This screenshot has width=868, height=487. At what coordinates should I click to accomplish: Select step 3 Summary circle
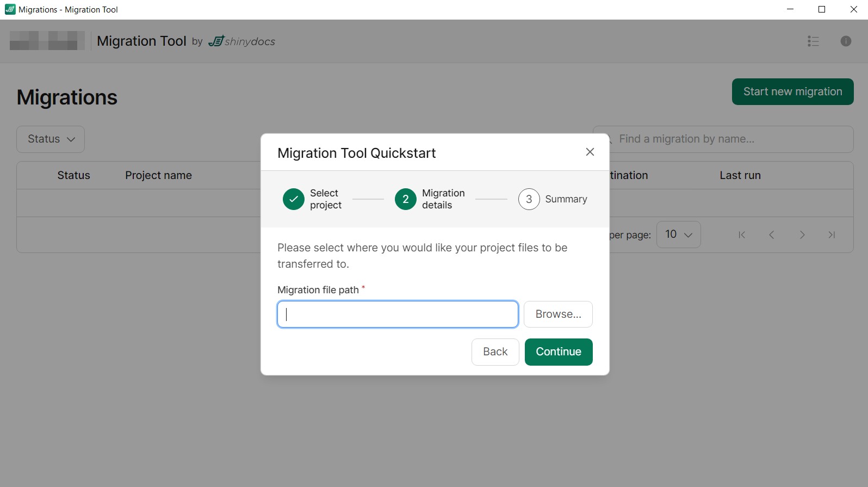(529, 199)
